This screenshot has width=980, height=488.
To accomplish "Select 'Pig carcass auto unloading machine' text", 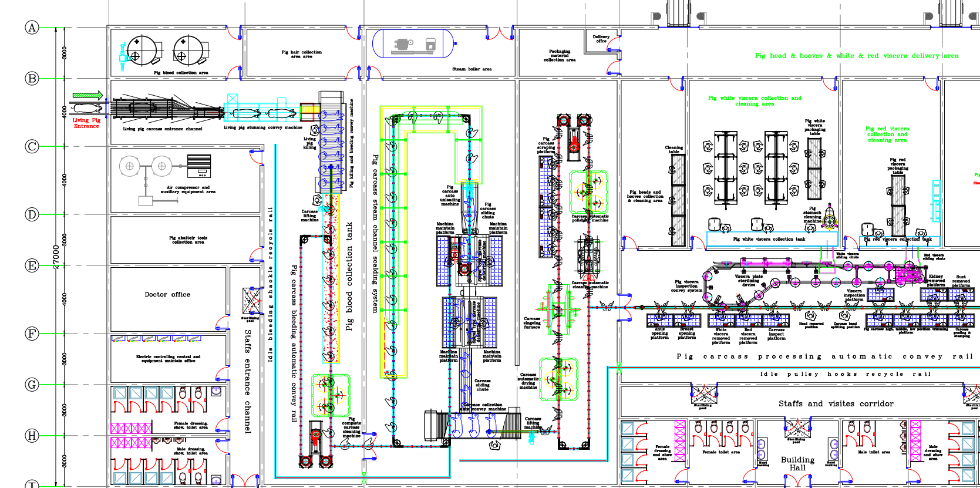I will coord(450,196).
